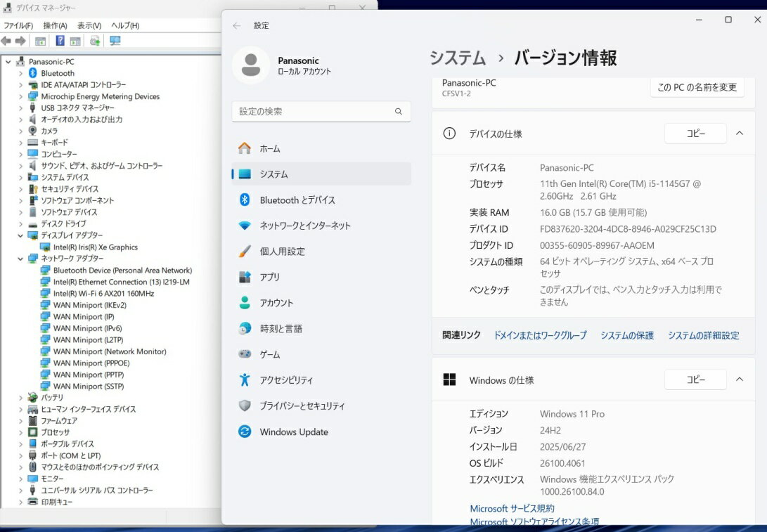Click the この PC の名前を変更 button

click(x=697, y=87)
